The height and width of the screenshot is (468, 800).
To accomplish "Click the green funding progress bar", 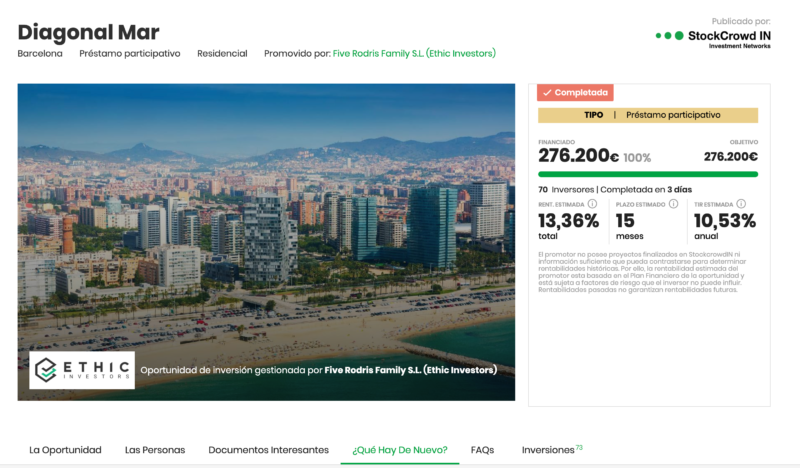I will coord(648,175).
